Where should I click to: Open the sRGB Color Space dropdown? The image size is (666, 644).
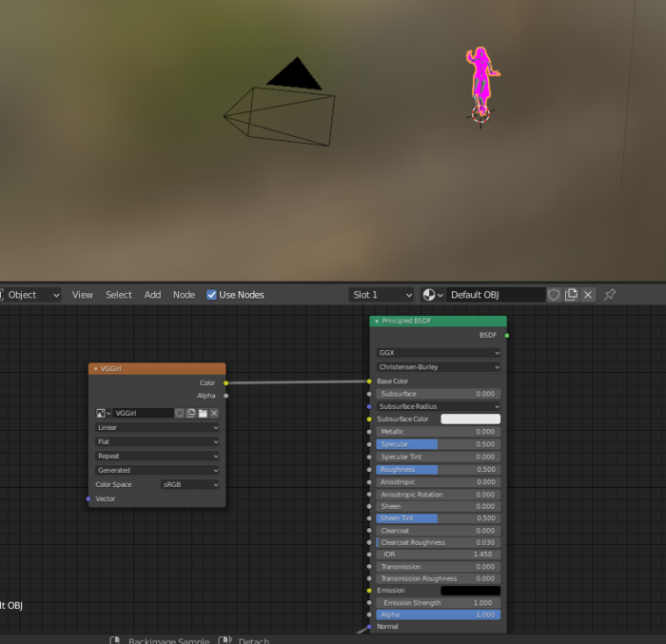click(190, 485)
